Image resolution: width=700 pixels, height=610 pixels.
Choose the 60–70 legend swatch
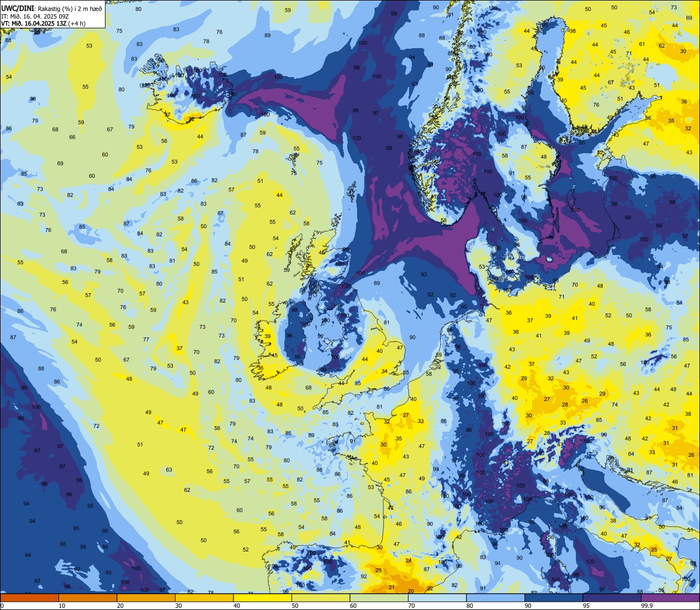[x=379, y=597]
